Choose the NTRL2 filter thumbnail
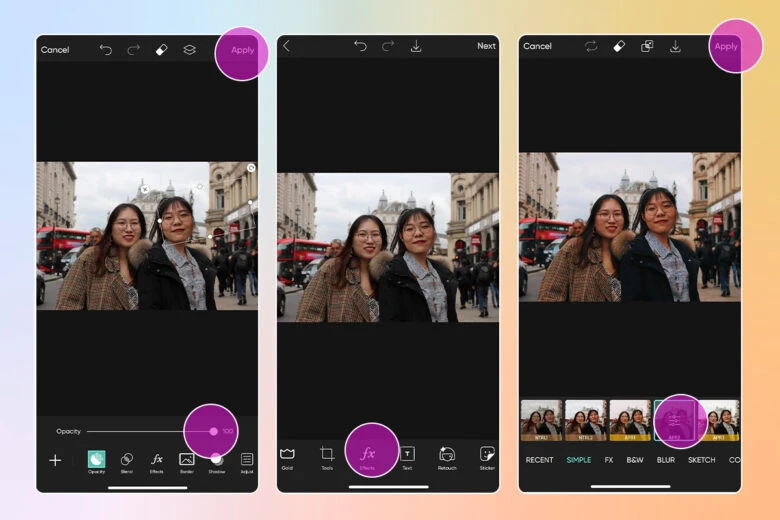The height and width of the screenshot is (520, 780). (585, 420)
